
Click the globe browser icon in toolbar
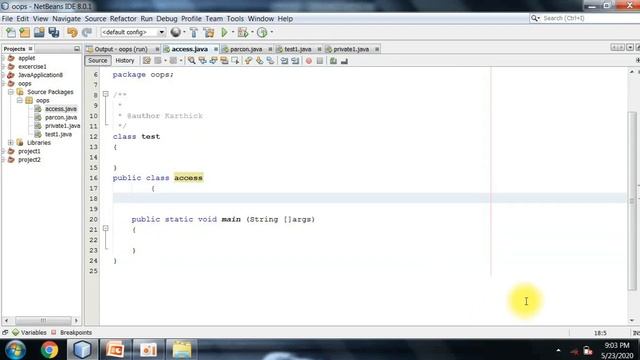pyautogui.click(x=176, y=32)
